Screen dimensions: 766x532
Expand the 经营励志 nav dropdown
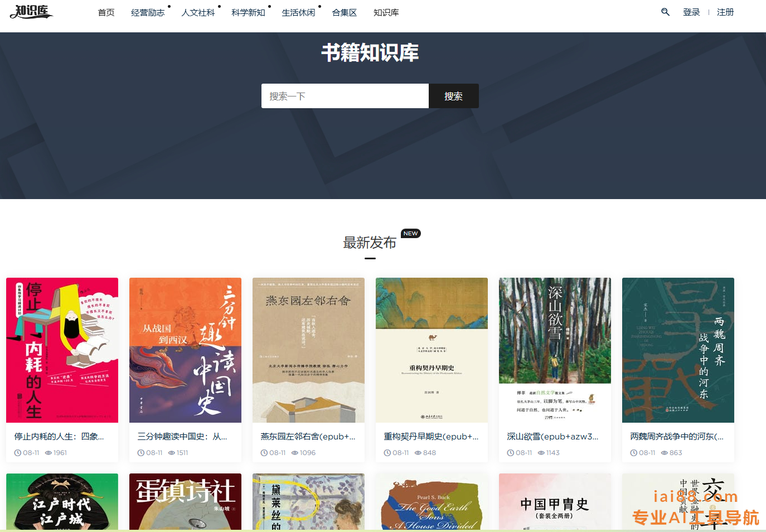pyautogui.click(x=148, y=12)
